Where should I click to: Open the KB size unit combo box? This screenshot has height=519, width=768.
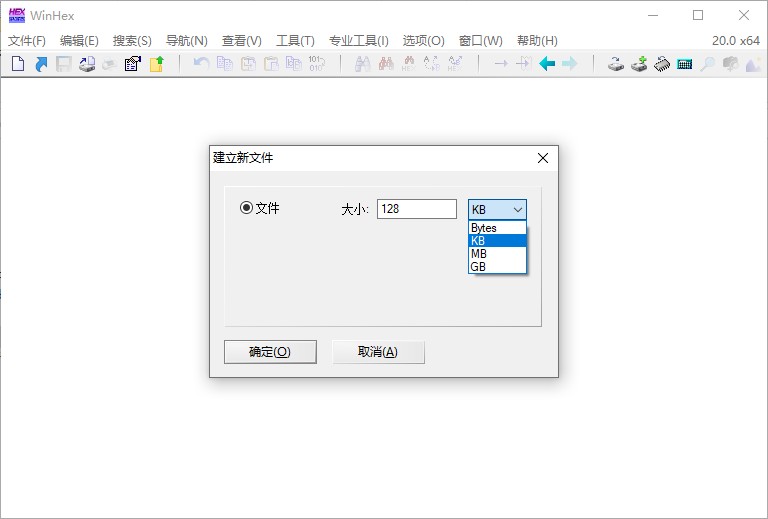pyautogui.click(x=497, y=210)
